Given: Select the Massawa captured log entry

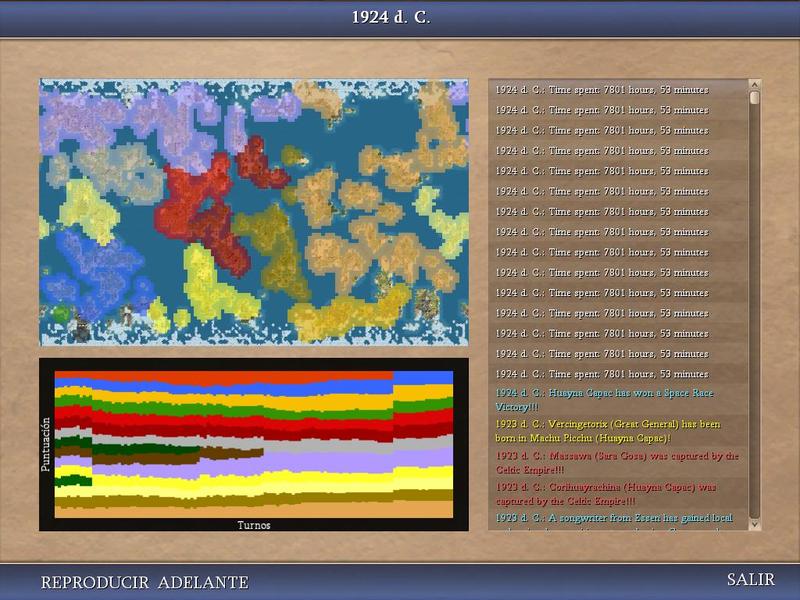Looking at the screenshot, I should (x=617, y=463).
